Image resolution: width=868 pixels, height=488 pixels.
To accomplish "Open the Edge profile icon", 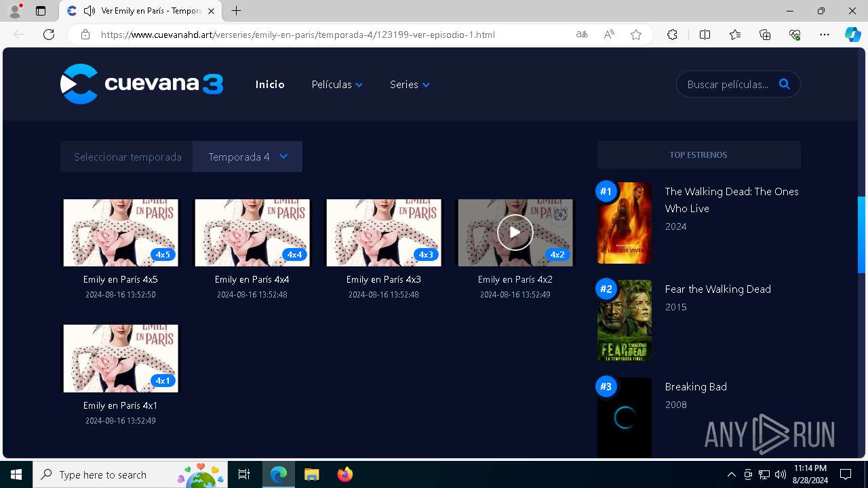I will tap(15, 10).
